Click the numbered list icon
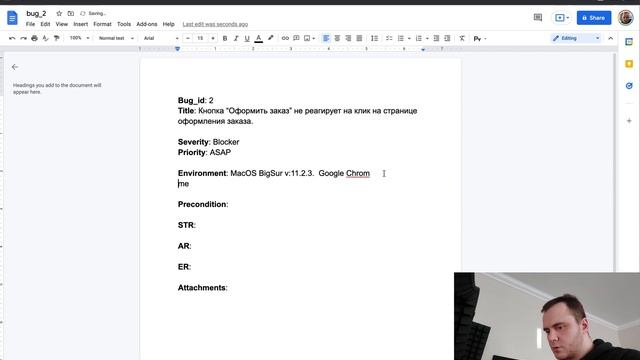The height and width of the screenshot is (360, 640). (x=418, y=38)
